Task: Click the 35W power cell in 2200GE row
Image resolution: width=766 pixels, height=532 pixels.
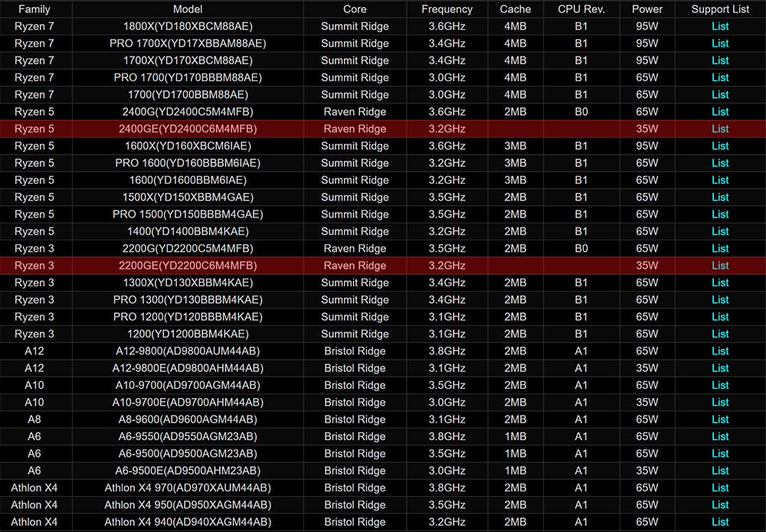Action: [x=647, y=266]
